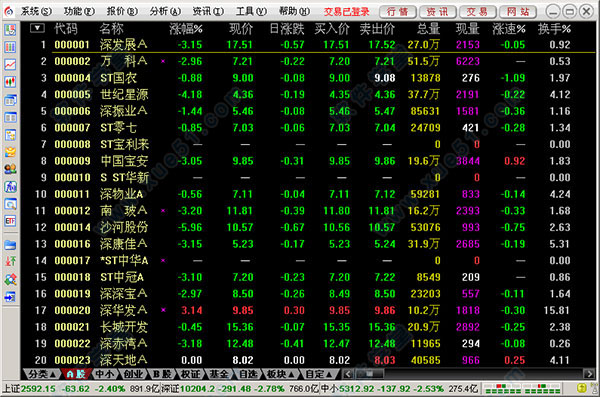
Task: Expand the 自定 custom tab menu
Action: pyautogui.click(x=318, y=374)
